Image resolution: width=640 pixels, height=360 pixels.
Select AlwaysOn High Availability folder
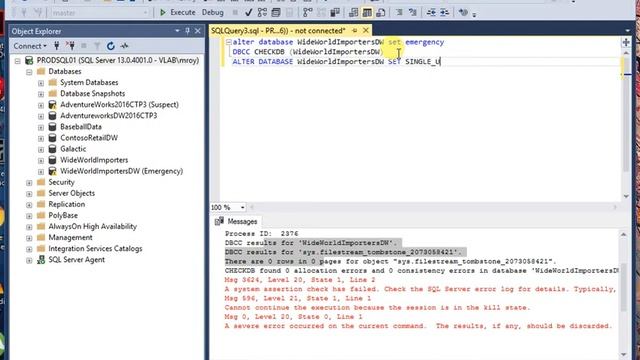(92, 226)
